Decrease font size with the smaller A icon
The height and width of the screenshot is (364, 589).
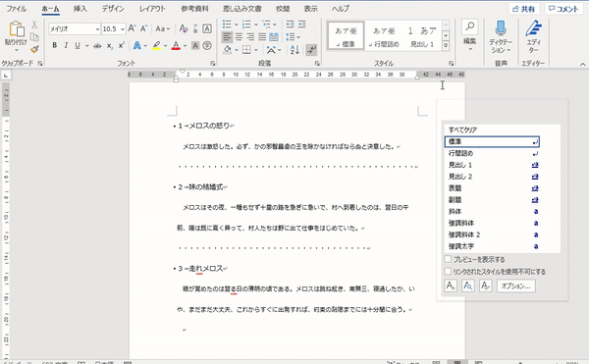pos(144,28)
